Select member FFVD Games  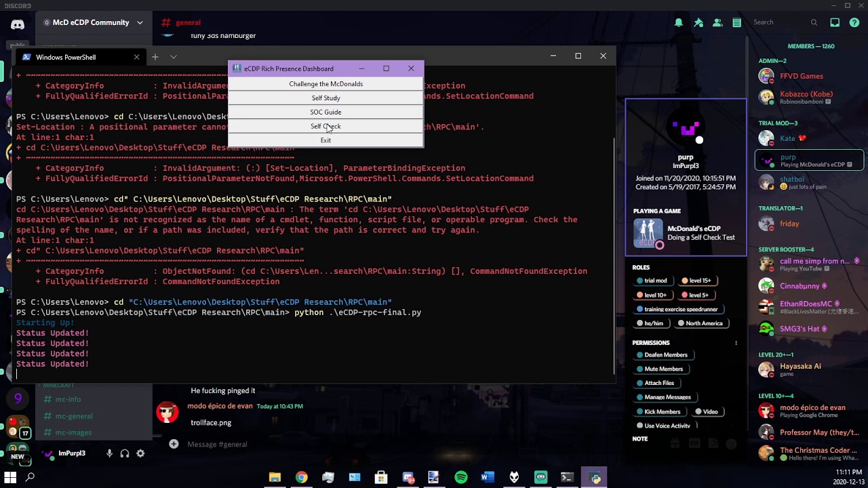click(x=810, y=77)
